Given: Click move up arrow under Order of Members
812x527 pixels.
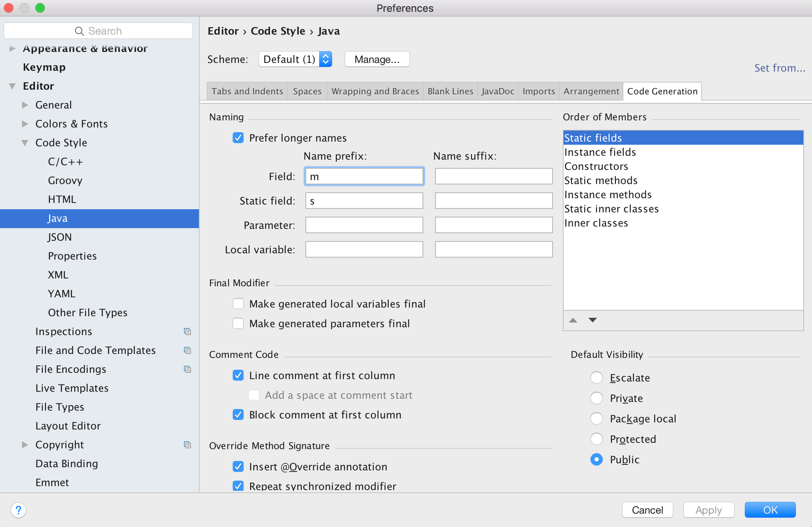Looking at the screenshot, I should point(573,320).
